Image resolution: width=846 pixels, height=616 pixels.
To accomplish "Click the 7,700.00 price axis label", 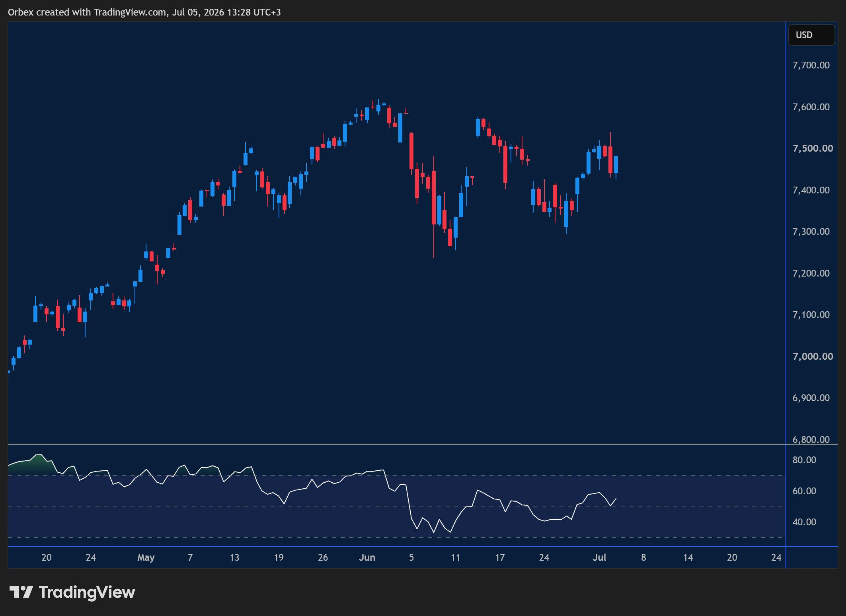I will [x=811, y=65].
